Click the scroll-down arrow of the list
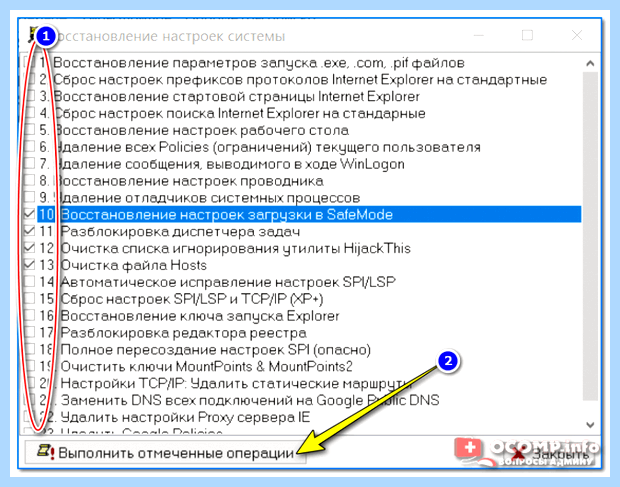 tap(590, 425)
